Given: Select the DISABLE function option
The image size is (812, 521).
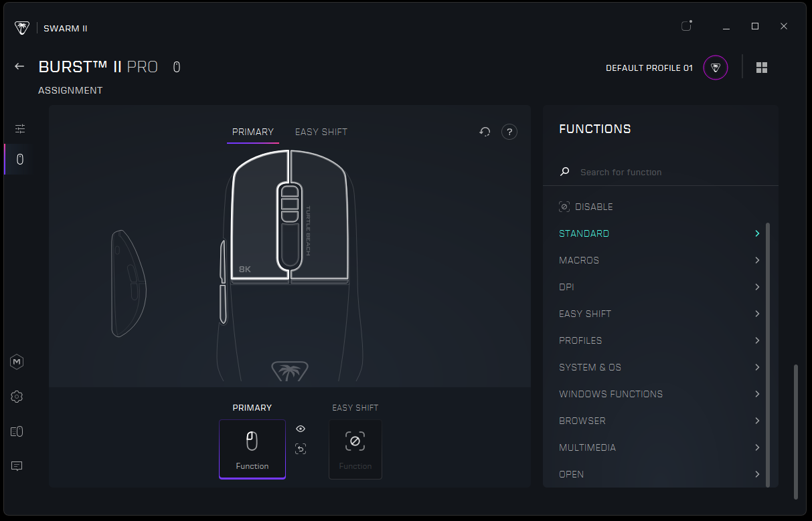Looking at the screenshot, I should tap(593, 207).
